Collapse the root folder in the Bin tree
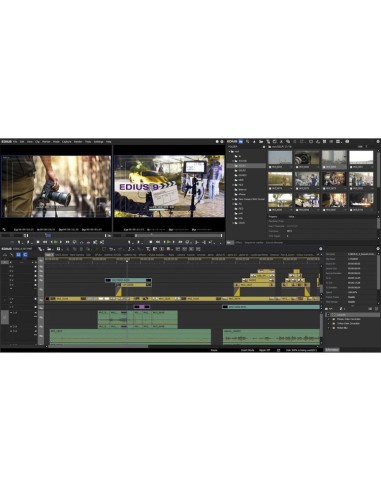Image resolution: width=381 pixels, height=492 pixels. click(x=229, y=152)
